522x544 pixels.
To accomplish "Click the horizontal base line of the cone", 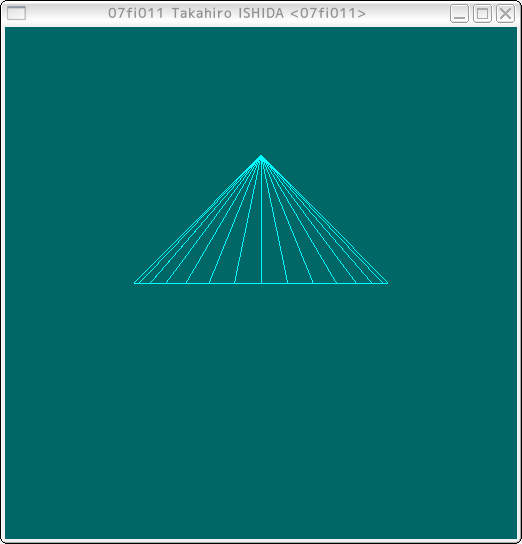I will click(261, 283).
